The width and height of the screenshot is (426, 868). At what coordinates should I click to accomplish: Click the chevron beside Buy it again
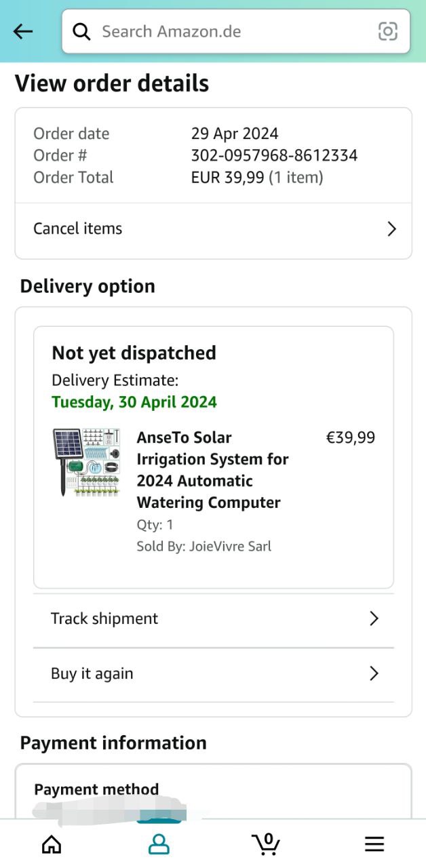374,673
